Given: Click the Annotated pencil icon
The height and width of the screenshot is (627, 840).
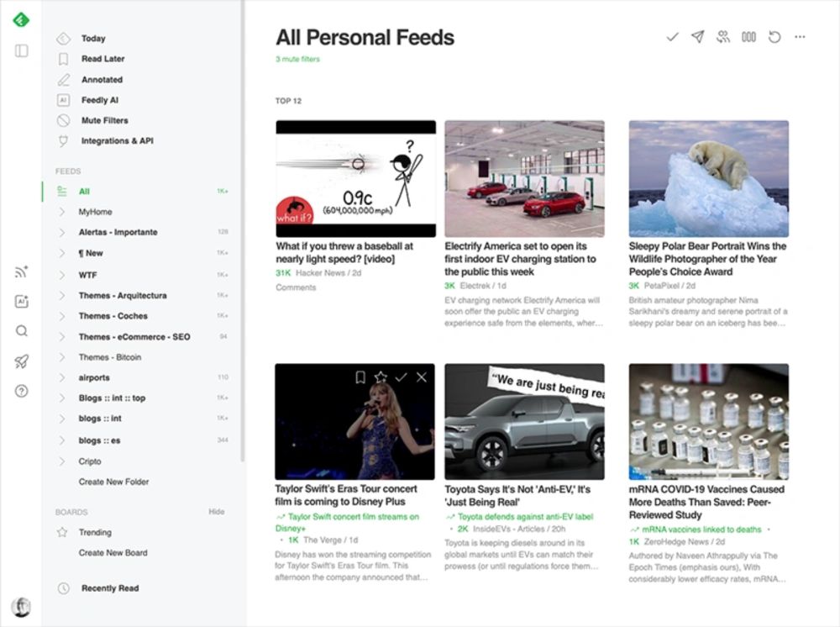Looking at the screenshot, I should (x=63, y=80).
